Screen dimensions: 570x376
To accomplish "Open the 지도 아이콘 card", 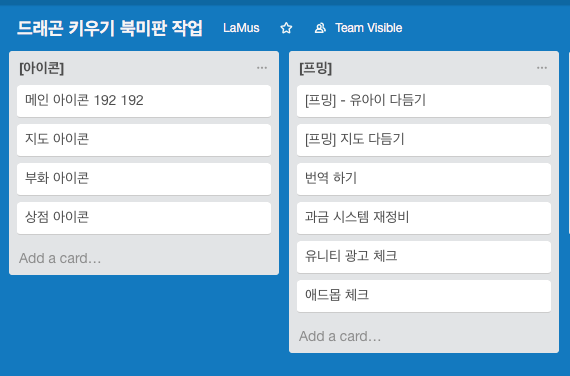I will (x=144, y=140).
